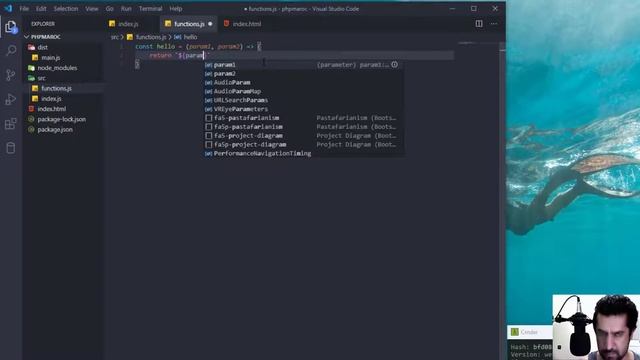Expand the dist folder in explorer

click(x=42, y=47)
